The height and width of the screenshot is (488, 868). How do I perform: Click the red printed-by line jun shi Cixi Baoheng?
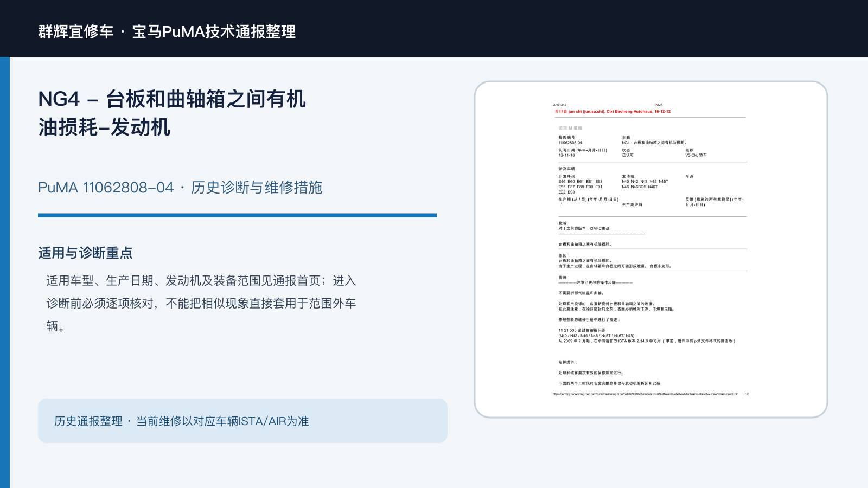[x=612, y=112]
